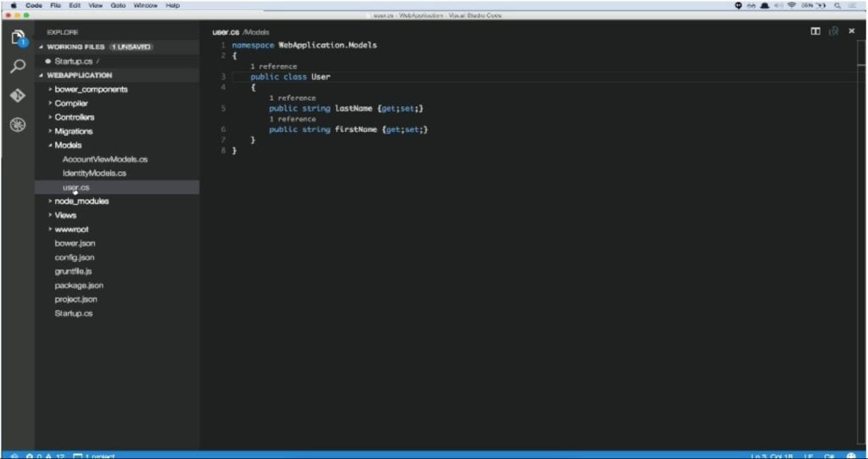Expand the Compiler folder
This screenshot has width=868, height=459.
coord(50,103)
